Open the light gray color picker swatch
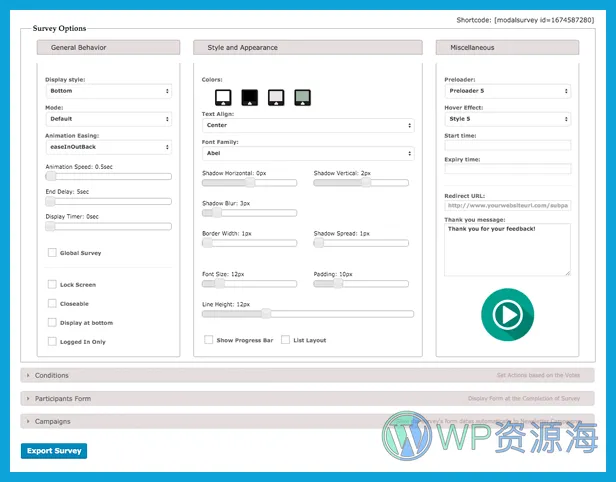 pos(276,97)
